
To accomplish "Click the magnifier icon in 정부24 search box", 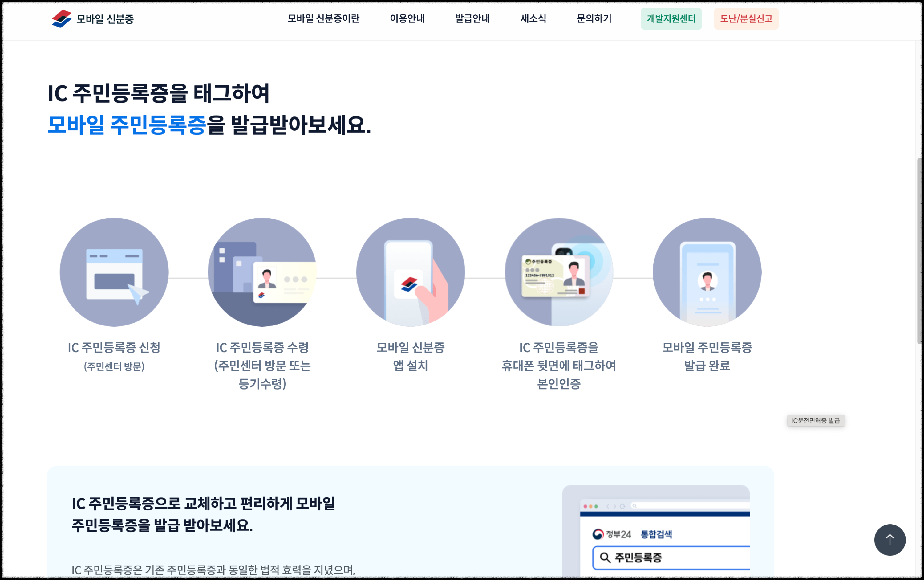I will (605, 558).
